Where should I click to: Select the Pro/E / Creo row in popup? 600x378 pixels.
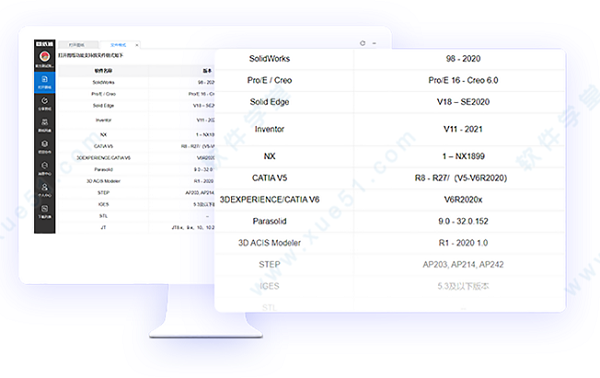coord(390,80)
